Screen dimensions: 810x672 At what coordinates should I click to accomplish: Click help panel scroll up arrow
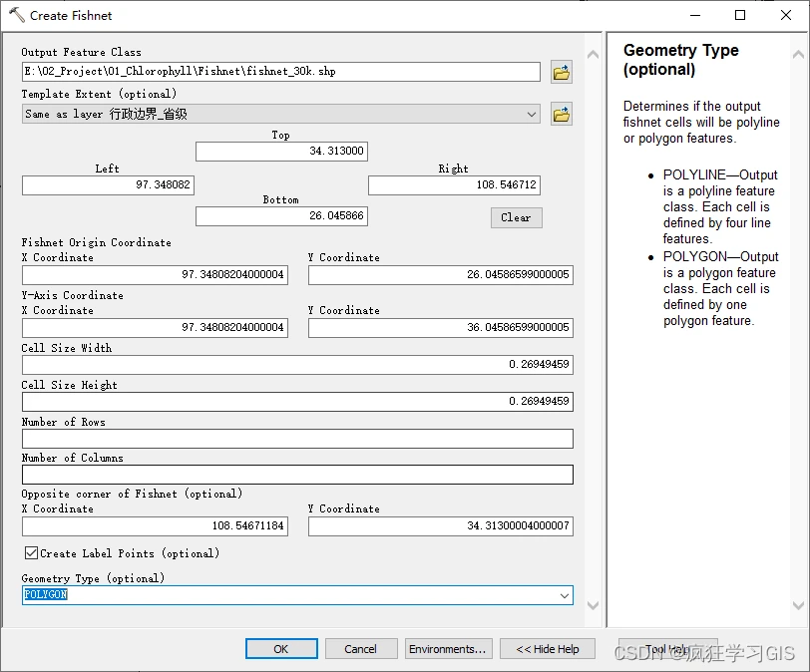click(798, 54)
